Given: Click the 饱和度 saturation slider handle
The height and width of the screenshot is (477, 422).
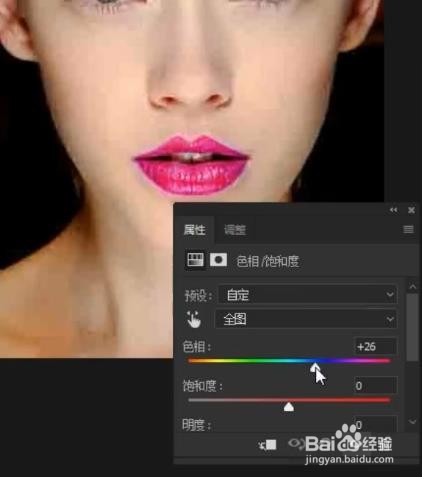Looking at the screenshot, I should coord(289,407).
